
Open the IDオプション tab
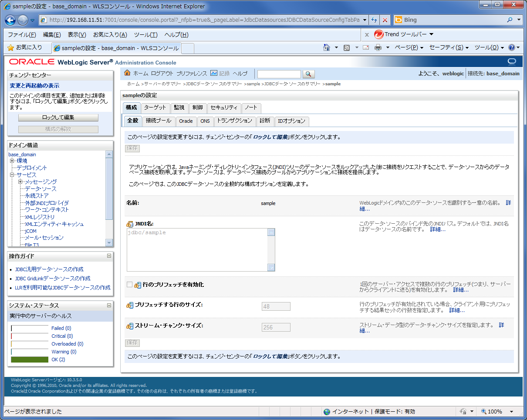(292, 121)
